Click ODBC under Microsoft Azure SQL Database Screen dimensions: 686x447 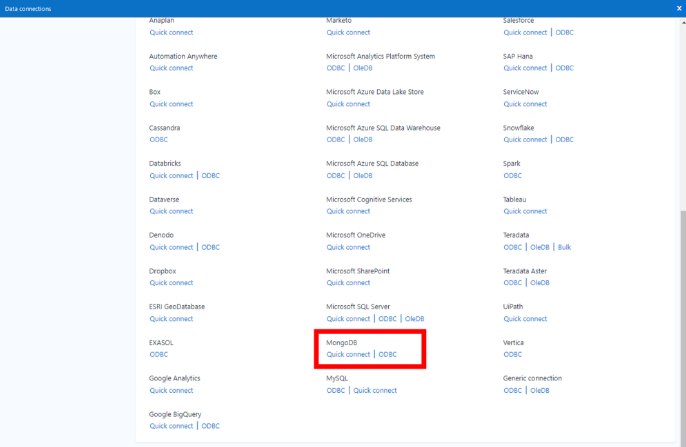click(336, 175)
